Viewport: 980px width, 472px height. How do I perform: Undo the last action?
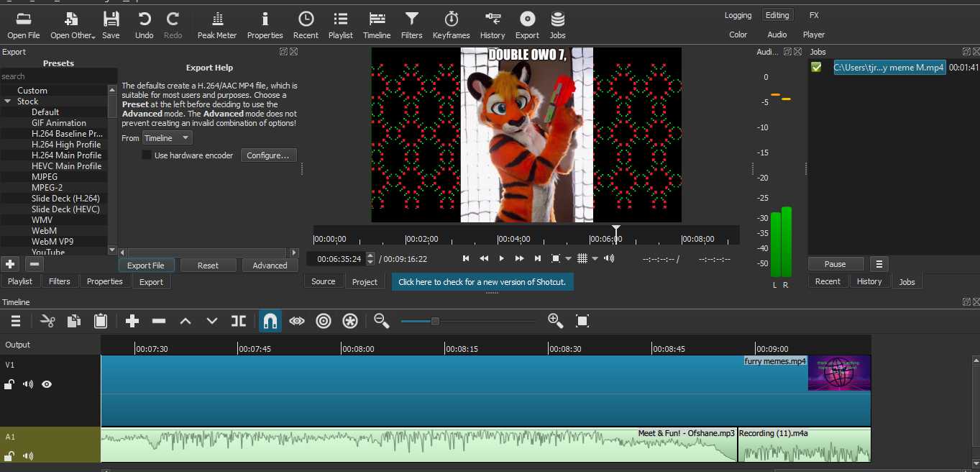coord(145,25)
